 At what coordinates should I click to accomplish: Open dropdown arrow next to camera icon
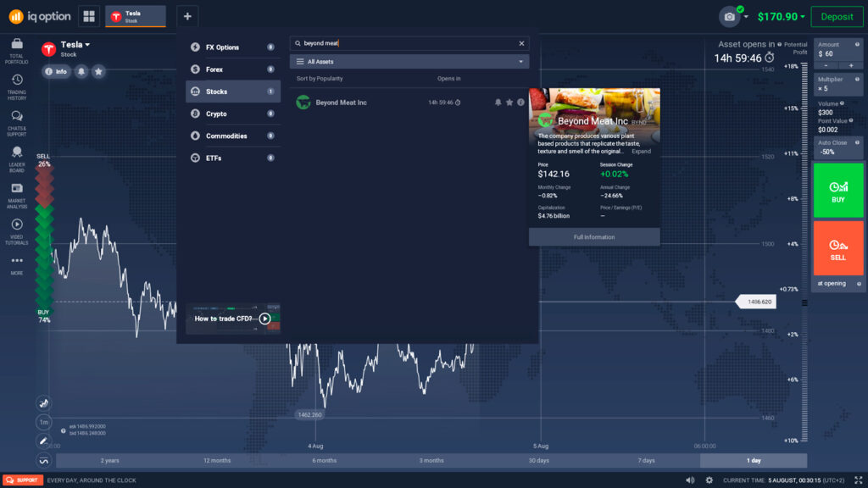coord(746,17)
